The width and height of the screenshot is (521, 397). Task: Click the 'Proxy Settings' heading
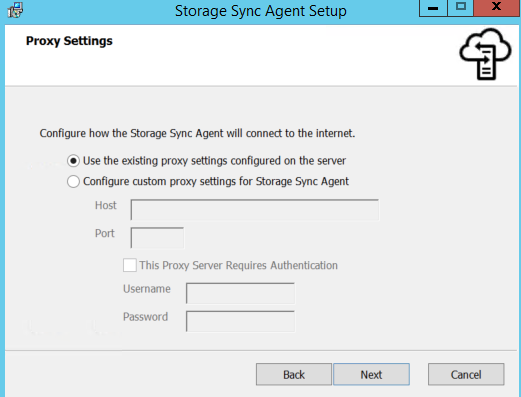tap(69, 41)
